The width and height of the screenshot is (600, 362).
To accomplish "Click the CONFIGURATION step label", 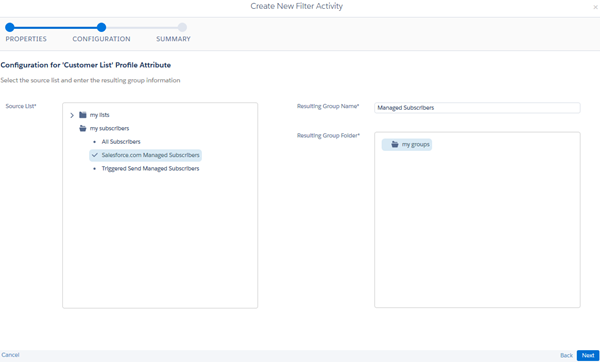I will (101, 39).
